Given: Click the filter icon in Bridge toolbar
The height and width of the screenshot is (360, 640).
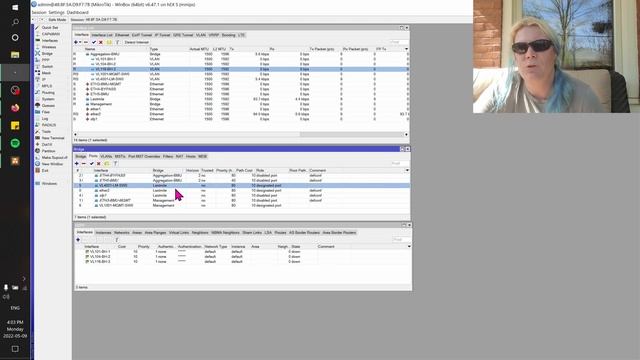Looking at the screenshot, I should click(x=116, y=164).
